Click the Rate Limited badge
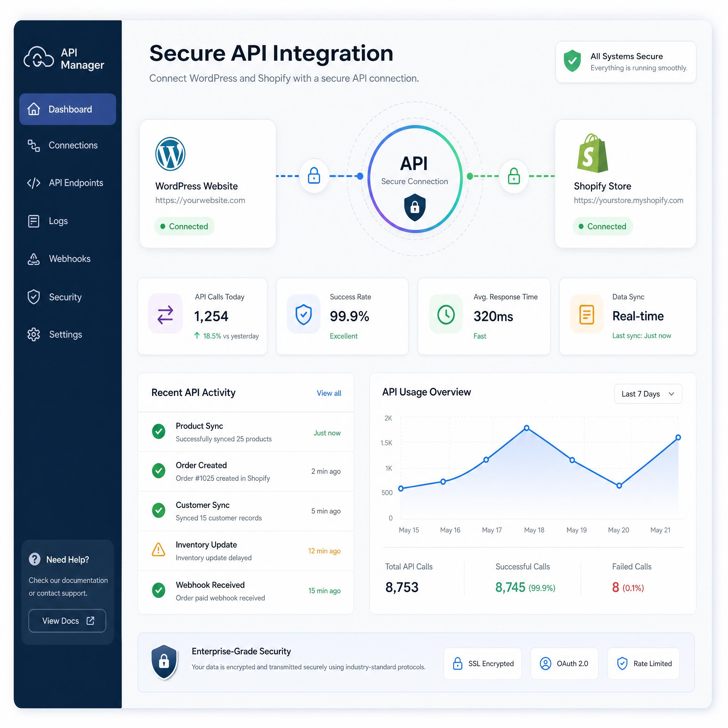 (644, 664)
